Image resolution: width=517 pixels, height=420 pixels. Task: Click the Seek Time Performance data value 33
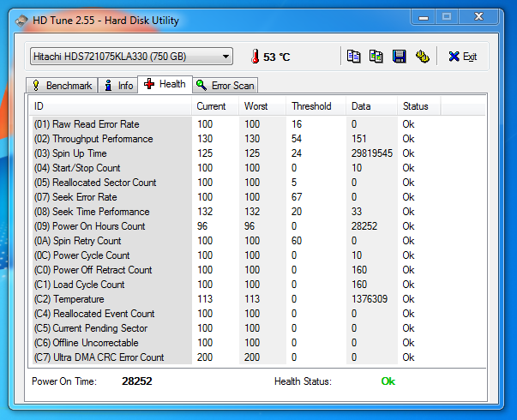tap(357, 212)
